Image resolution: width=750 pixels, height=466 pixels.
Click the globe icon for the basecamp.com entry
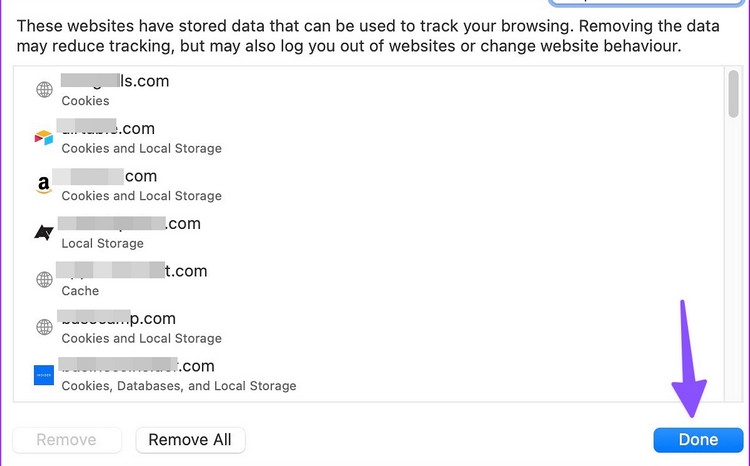point(44,328)
